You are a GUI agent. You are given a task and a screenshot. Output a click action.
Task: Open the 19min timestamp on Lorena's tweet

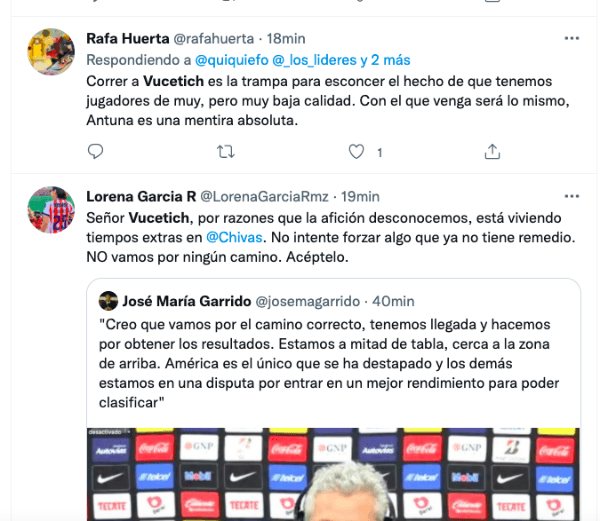(360, 197)
